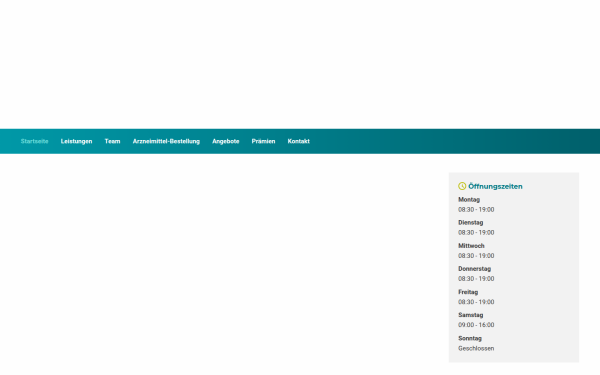Open the Angebote menu item
The image size is (600, 375).
pos(226,141)
